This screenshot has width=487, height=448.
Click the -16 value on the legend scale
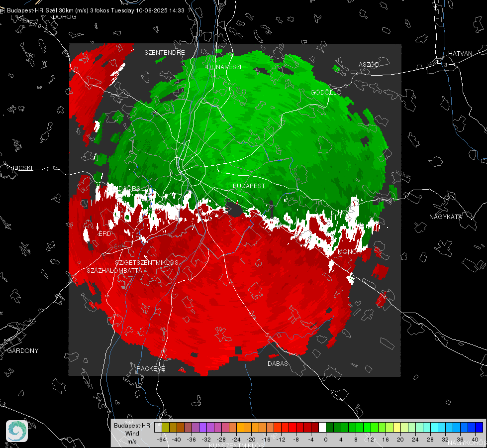[x=266, y=440]
